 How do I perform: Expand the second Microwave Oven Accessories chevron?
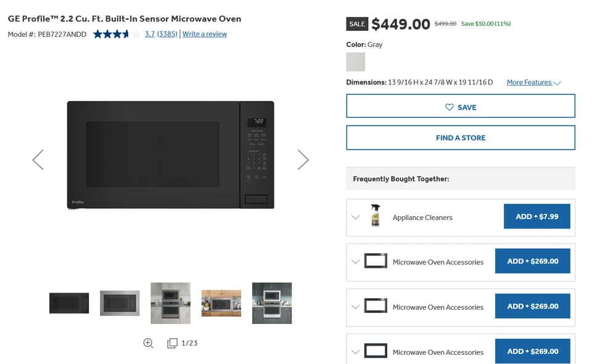click(x=355, y=307)
